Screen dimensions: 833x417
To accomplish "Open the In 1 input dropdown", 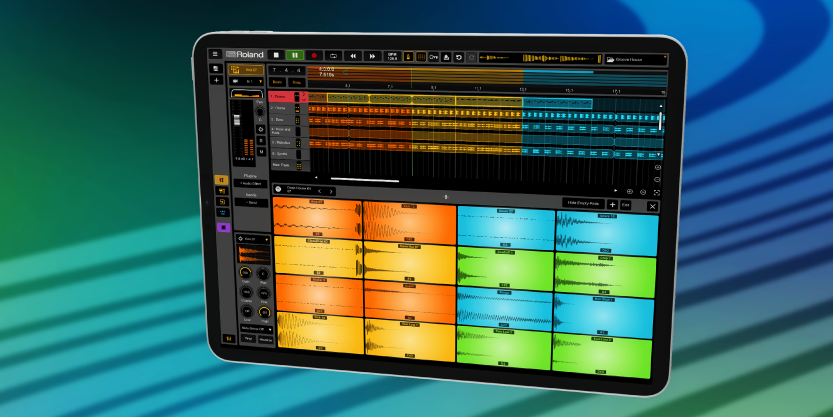I will tap(246, 81).
